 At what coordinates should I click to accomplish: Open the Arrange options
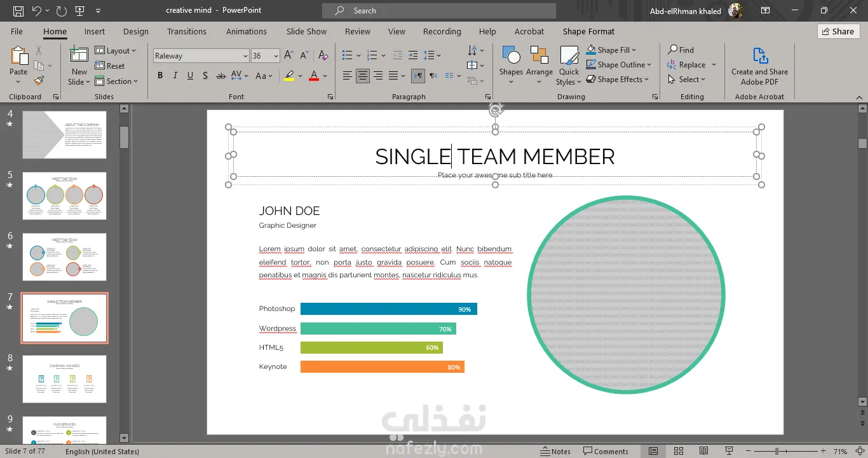click(x=539, y=65)
